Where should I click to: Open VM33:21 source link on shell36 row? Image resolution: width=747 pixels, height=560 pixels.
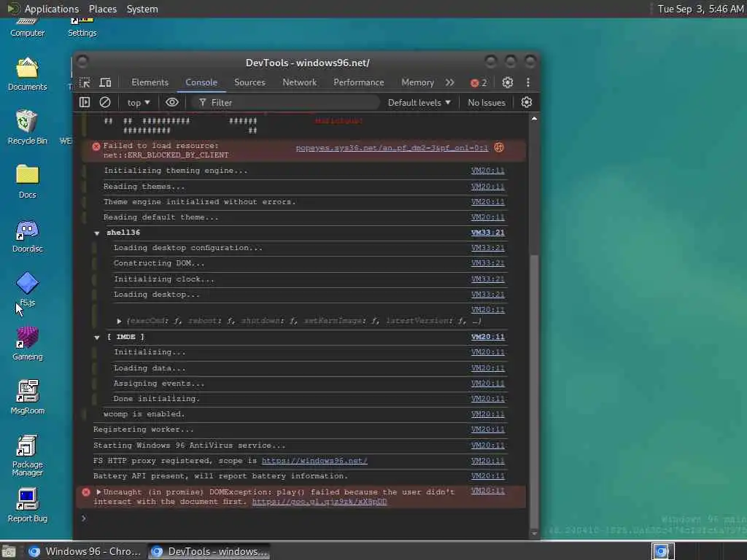coord(487,233)
